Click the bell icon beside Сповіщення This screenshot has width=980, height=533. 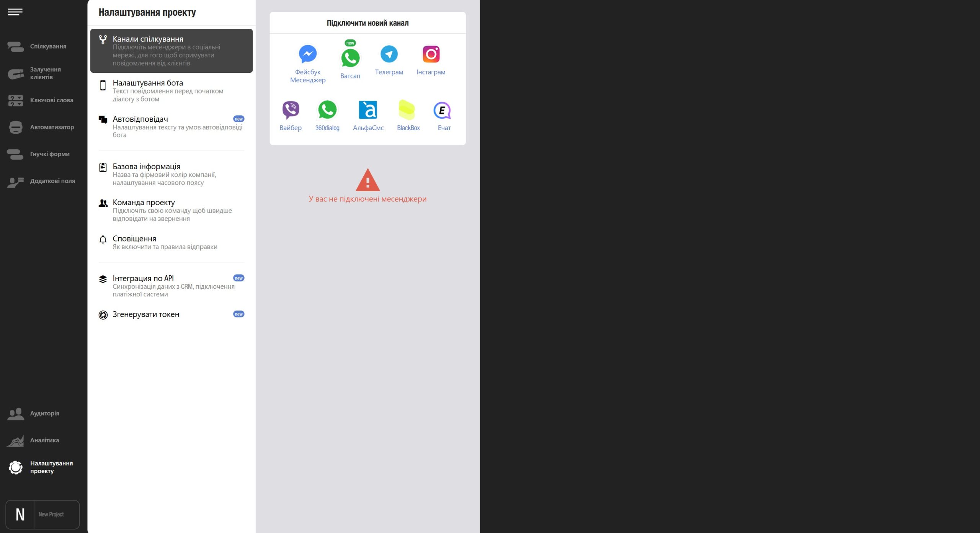coord(103,239)
